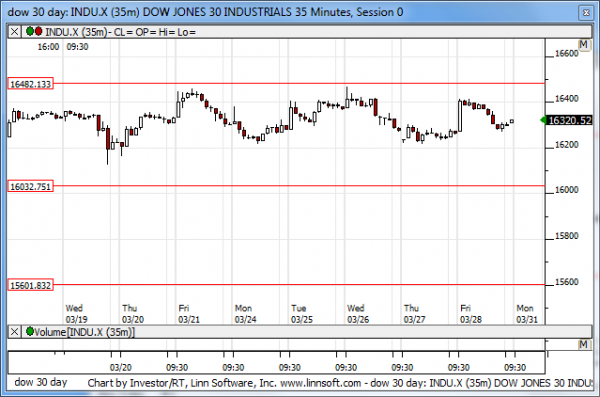Select the dow 30 day tab label
The image size is (600, 397).
(x=41, y=382)
